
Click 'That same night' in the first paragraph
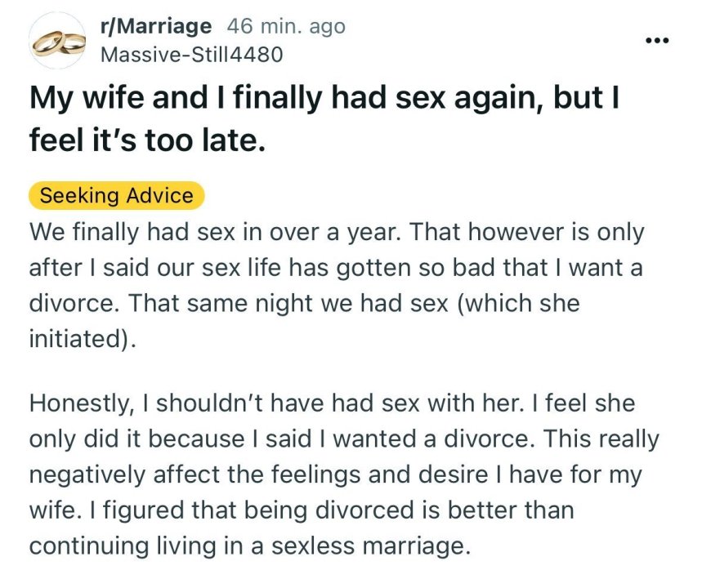click(x=195, y=305)
